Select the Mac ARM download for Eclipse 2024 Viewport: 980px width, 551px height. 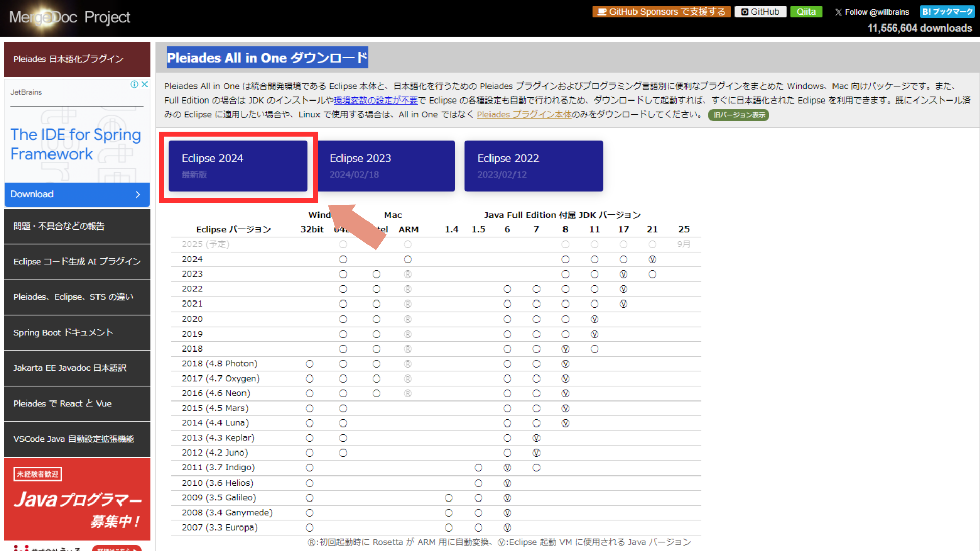point(408,259)
